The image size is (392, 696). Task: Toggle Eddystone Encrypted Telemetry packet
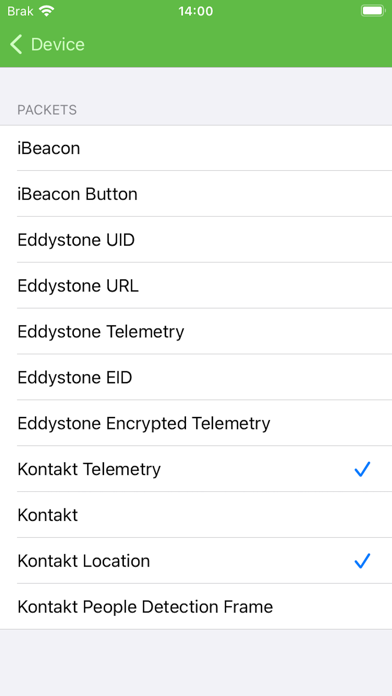[x=196, y=423]
